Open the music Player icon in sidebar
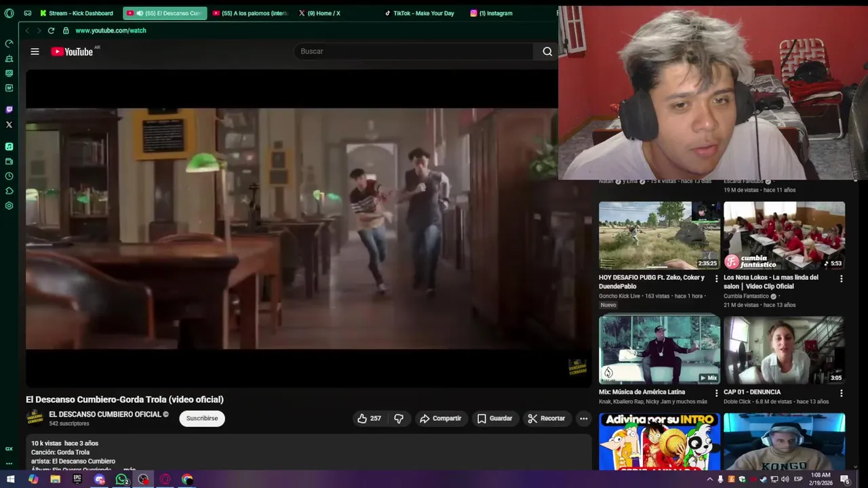This screenshot has height=488, width=868. pyautogui.click(x=9, y=146)
